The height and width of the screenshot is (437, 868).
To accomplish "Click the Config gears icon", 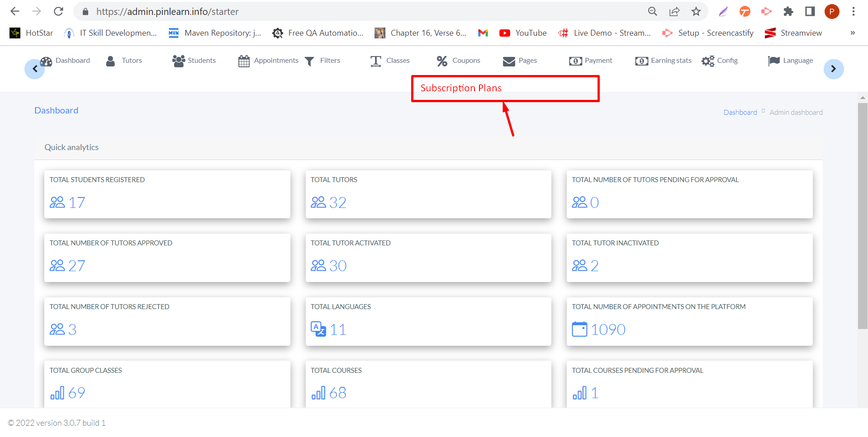I will pos(708,61).
